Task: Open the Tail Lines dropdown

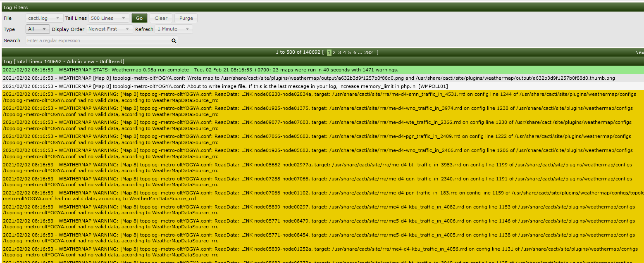Action: click(x=108, y=18)
